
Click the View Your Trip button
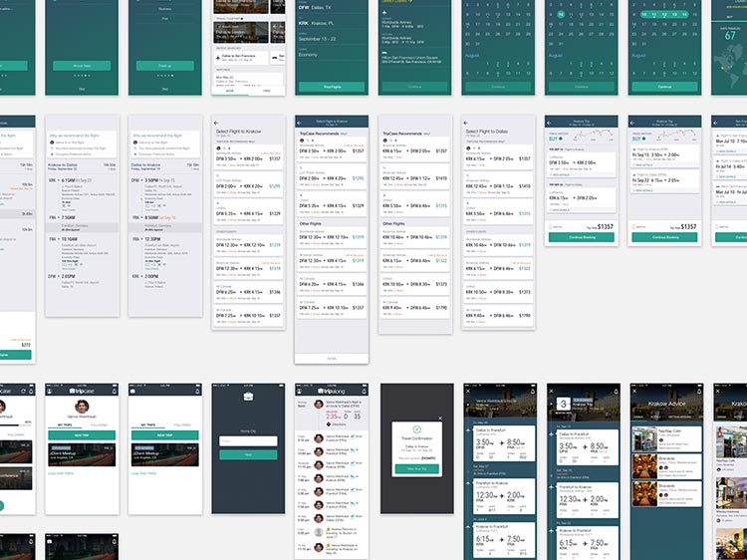(x=415, y=468)
